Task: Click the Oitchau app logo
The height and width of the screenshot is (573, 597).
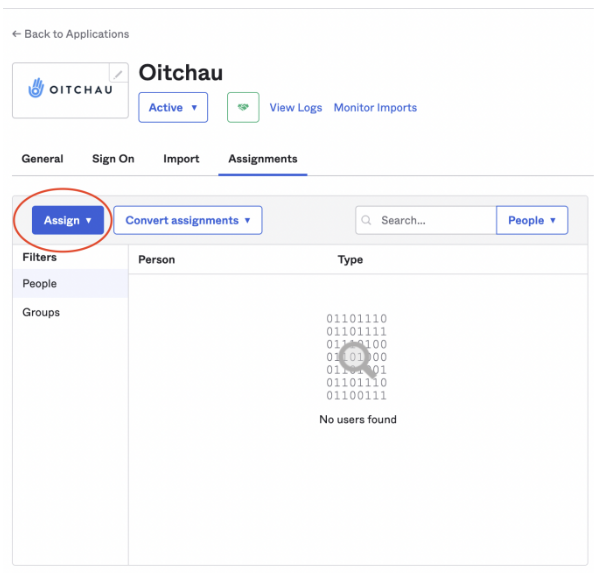Action: click(70, 90)
